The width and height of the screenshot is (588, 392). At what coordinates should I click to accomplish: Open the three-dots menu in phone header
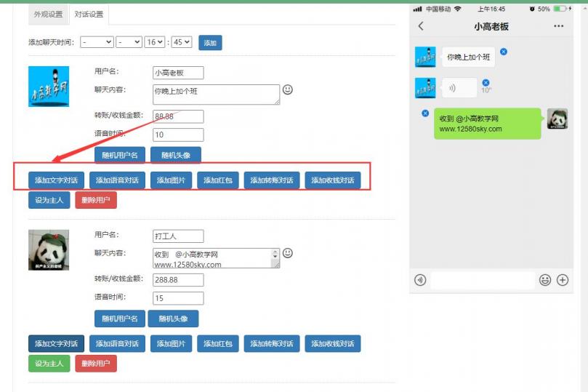pos(558,26)
